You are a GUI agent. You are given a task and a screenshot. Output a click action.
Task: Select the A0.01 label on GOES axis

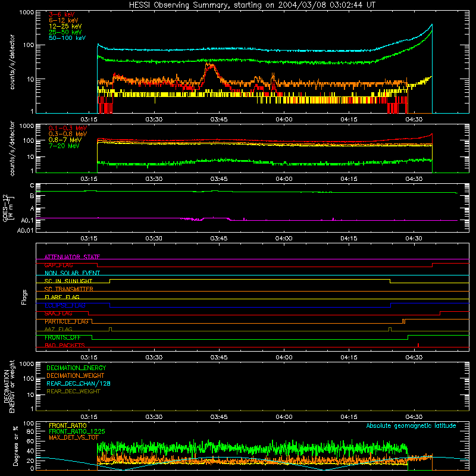tap(26, 231)
